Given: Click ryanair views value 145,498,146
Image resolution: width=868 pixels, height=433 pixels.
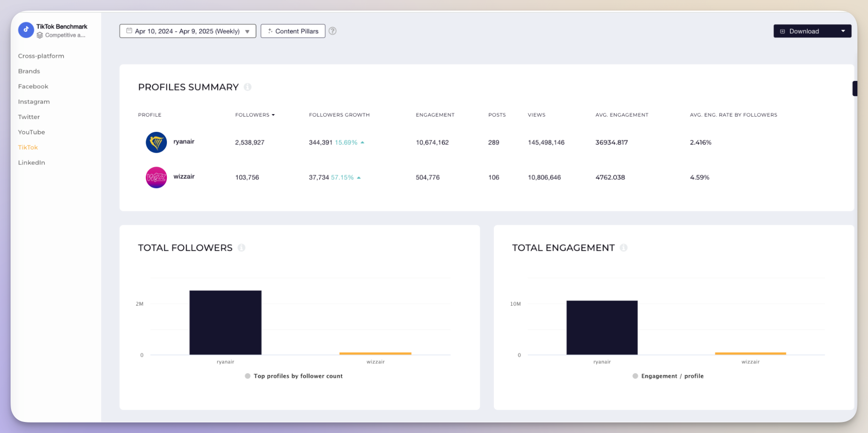Looking at the screenshot, I should click(546, 142).
